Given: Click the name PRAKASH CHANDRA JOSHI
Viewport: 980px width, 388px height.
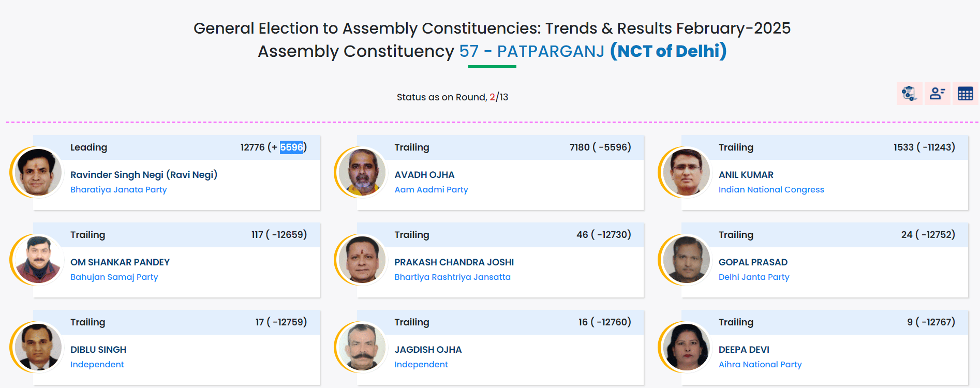Looking at the screenshot, I should click(x=454, y=262).
